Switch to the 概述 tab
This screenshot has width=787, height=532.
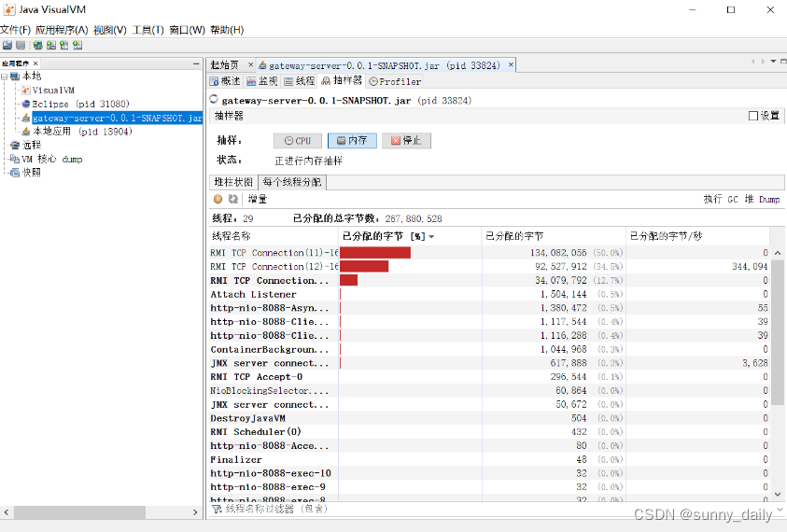[225, 81]
